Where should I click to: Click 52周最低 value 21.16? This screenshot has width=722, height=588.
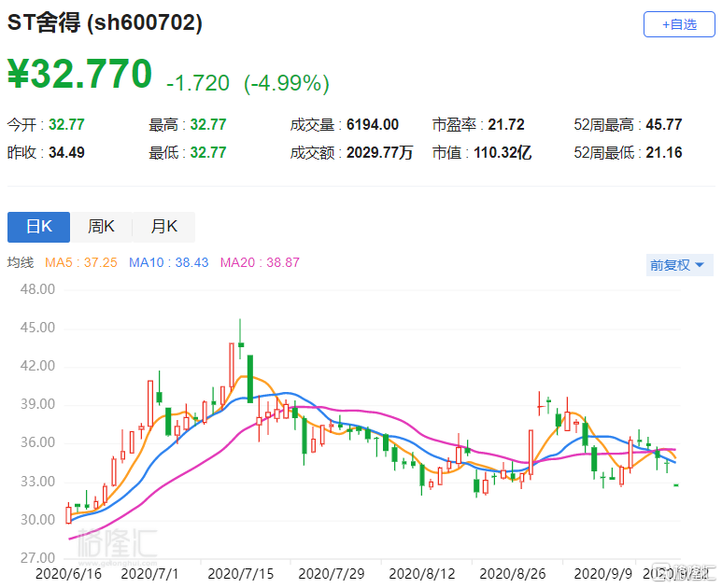[664, 153]
